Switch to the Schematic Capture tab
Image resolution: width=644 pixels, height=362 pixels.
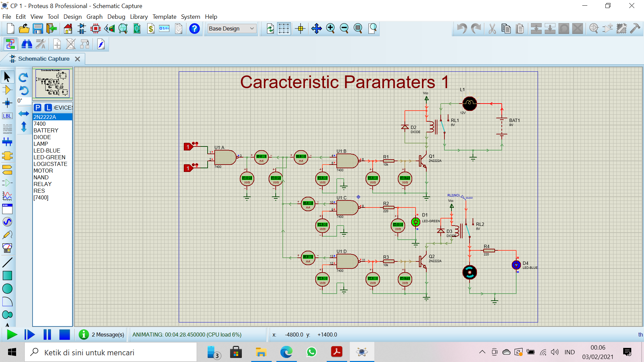tap(43, 59)
